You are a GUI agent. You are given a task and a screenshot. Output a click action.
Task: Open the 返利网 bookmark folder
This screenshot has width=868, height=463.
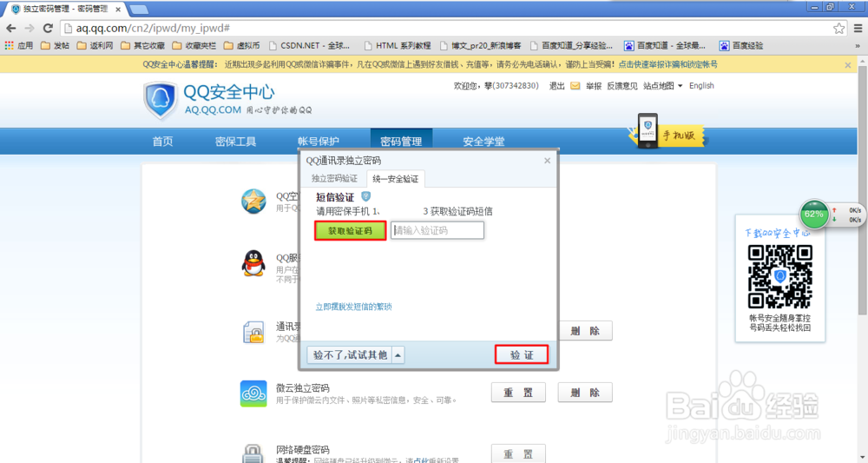coord(95,45)
